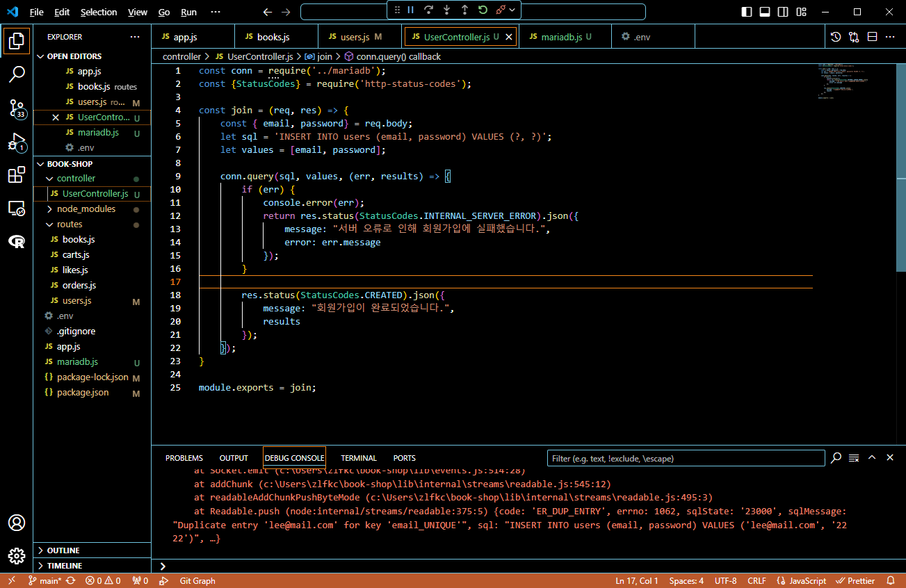Switch to the PORTS panel tab
This screenshot has width=906, height=588.
click(x=404, y=458)
